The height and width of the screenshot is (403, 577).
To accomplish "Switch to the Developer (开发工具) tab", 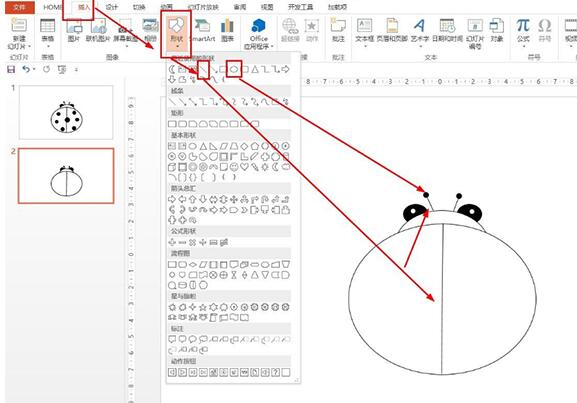I will (x=301, y=7).
